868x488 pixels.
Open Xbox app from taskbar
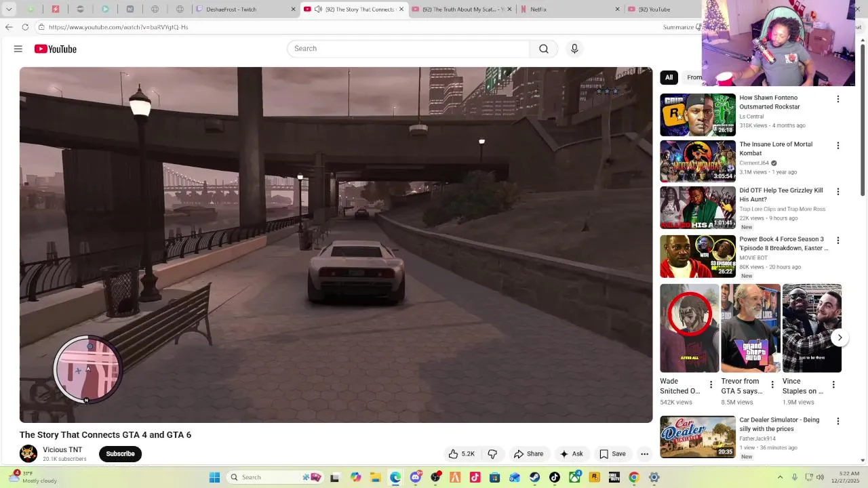point(575,477)
